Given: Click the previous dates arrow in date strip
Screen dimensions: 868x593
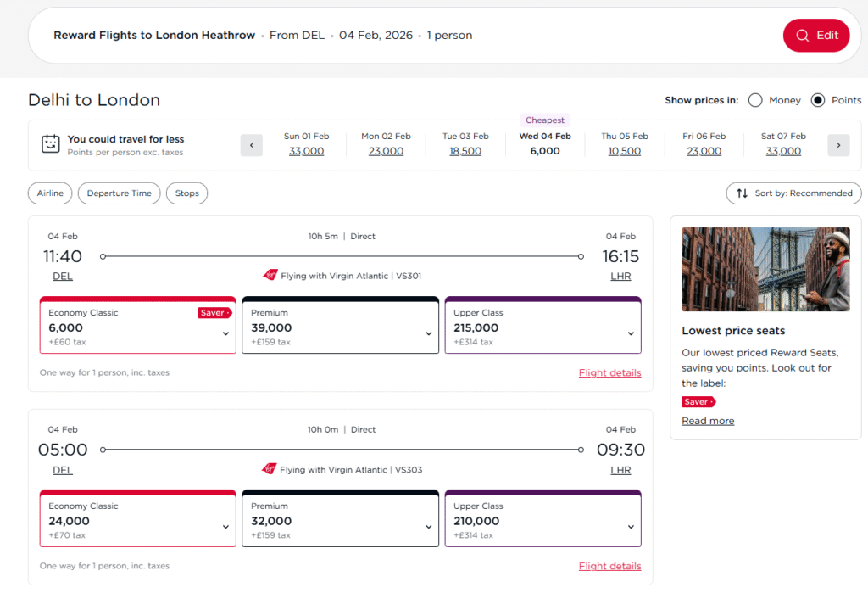Looking at the screenshot, I should pos(251,145).
